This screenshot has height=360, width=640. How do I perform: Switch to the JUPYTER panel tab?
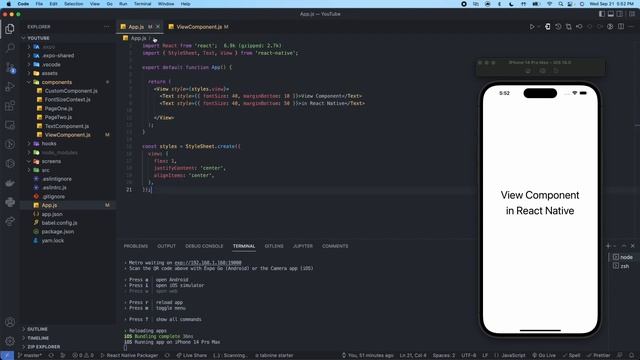(x=303, y=246)
